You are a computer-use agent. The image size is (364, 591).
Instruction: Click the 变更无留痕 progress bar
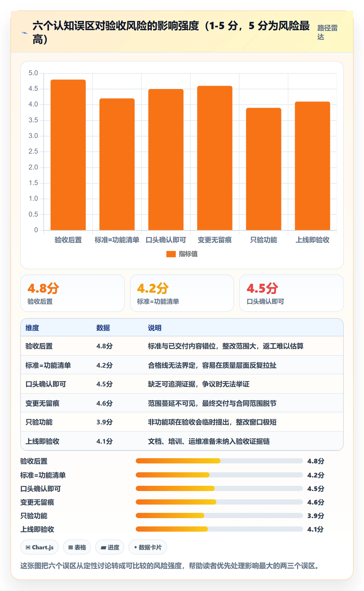pos(219,502)
